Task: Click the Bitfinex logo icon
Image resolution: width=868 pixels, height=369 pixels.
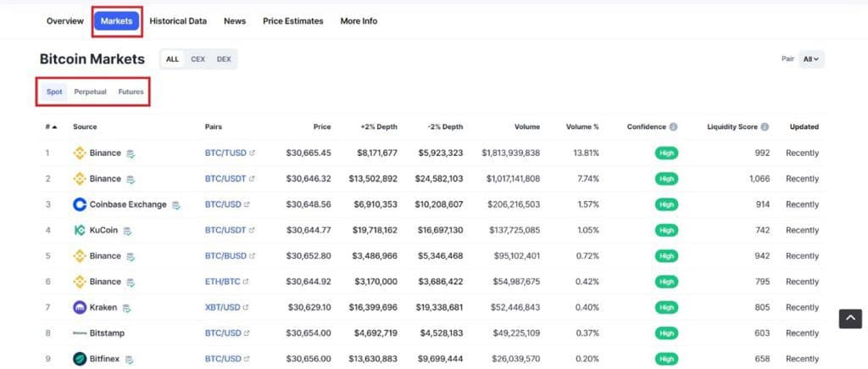Action: [80, 359]
